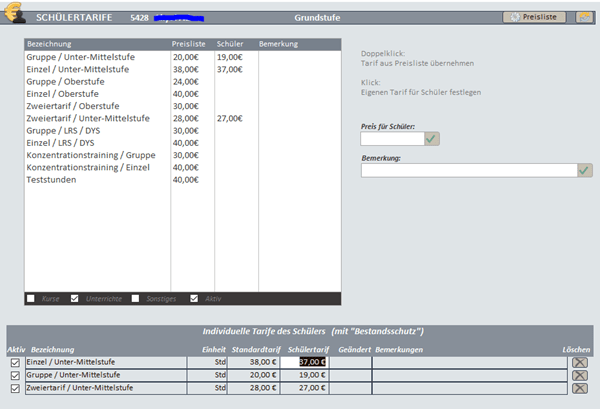
Task: Uncheck Aktiv for Zweiertarif / Unter-Mittelstufe row
Action: point(15,388)
